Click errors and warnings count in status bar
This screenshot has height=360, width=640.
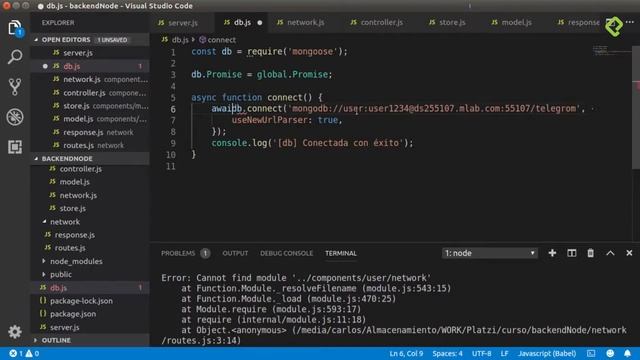pyautogui.click(x=24, y=353)
